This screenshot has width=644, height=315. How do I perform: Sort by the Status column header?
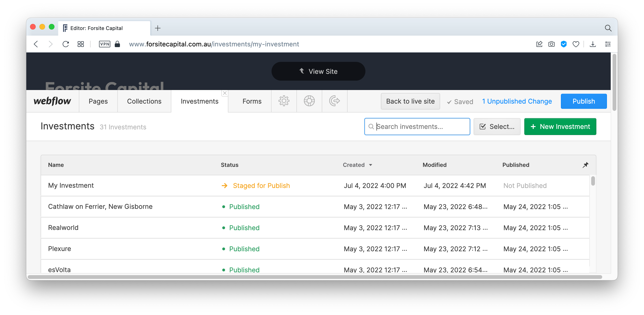point(230,165)
